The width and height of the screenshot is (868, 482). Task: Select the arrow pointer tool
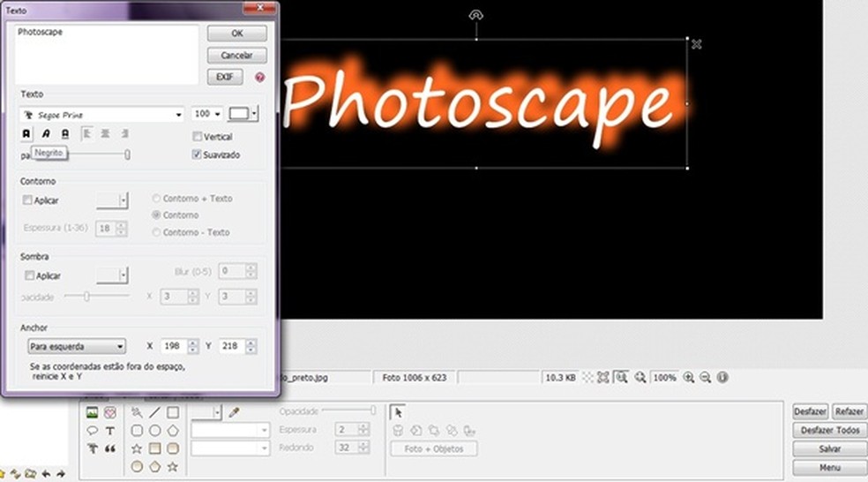[x=398, y=412]
